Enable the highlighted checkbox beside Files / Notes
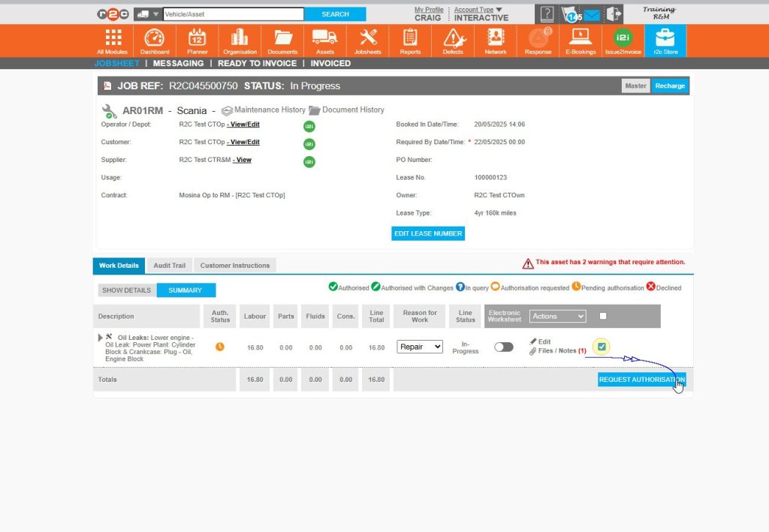 [x=602, y=347]
